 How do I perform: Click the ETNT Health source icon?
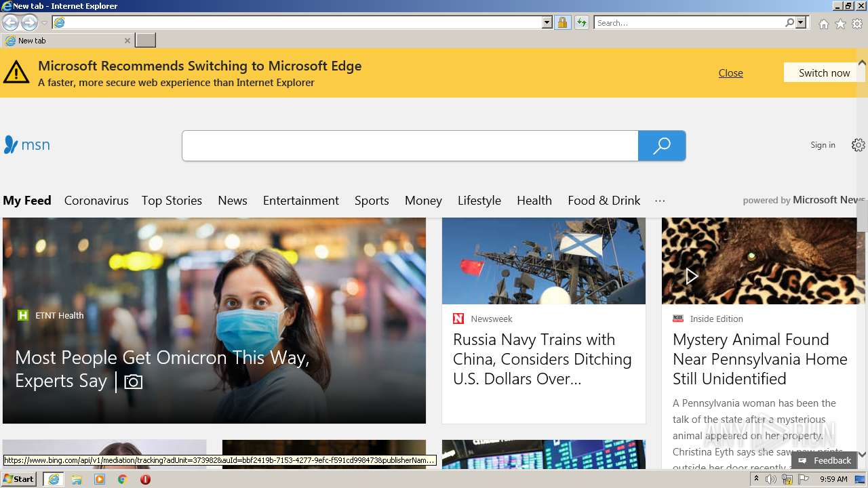[23, 315]
